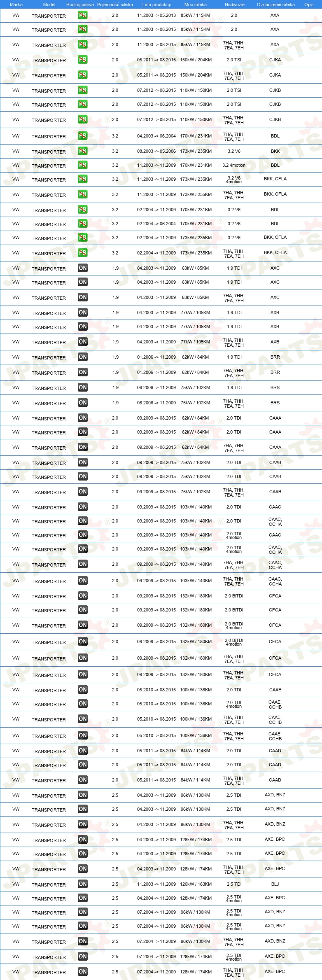The image size is (322, 980).
Task: Click ON icon in AXE, BPC 07.2004 4motion row
Action: 82,957
